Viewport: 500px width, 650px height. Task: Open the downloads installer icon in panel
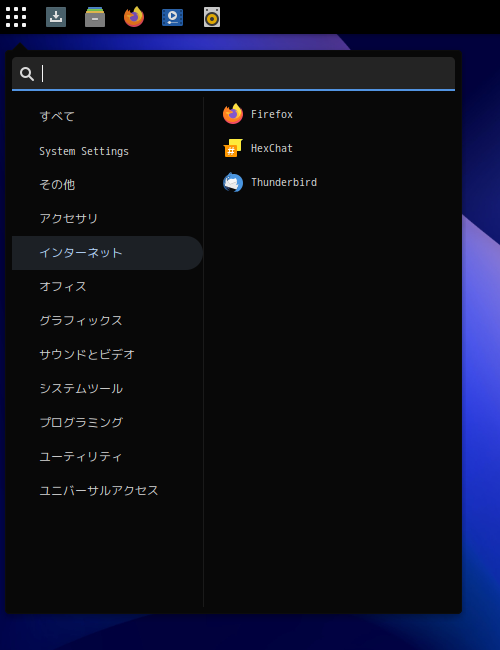[56, 17]
